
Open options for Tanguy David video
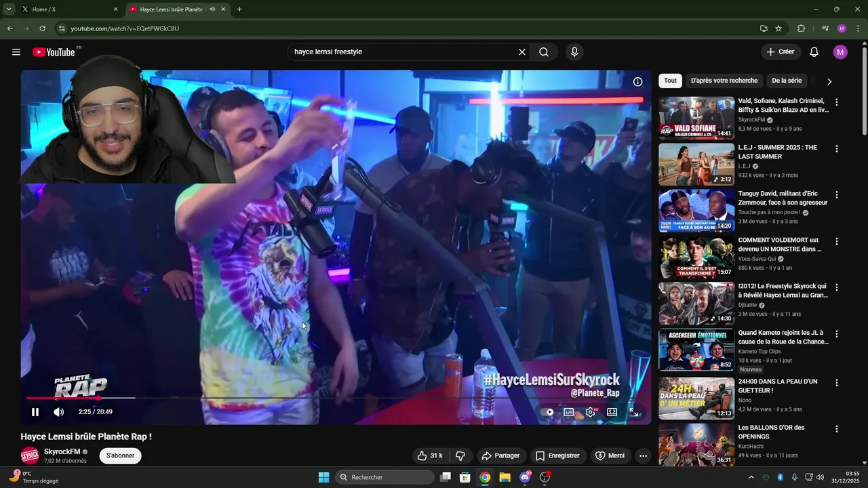[x=836, y=195]
